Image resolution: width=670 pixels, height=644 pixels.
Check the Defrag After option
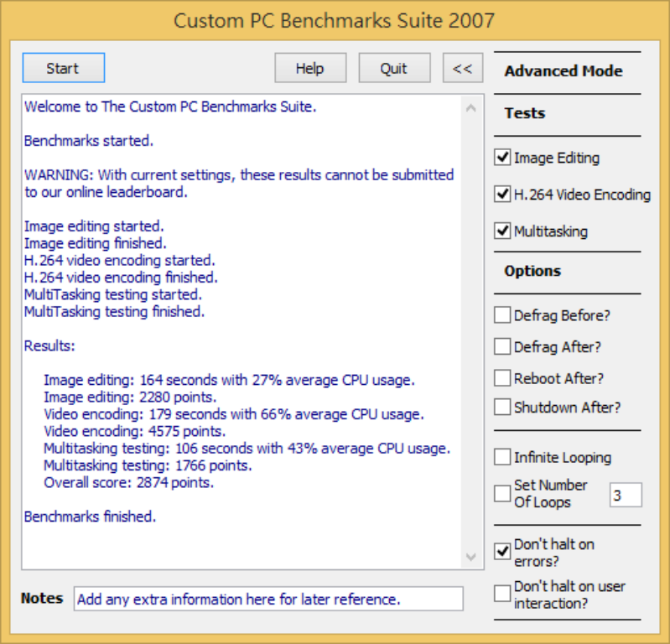[503, 346]
